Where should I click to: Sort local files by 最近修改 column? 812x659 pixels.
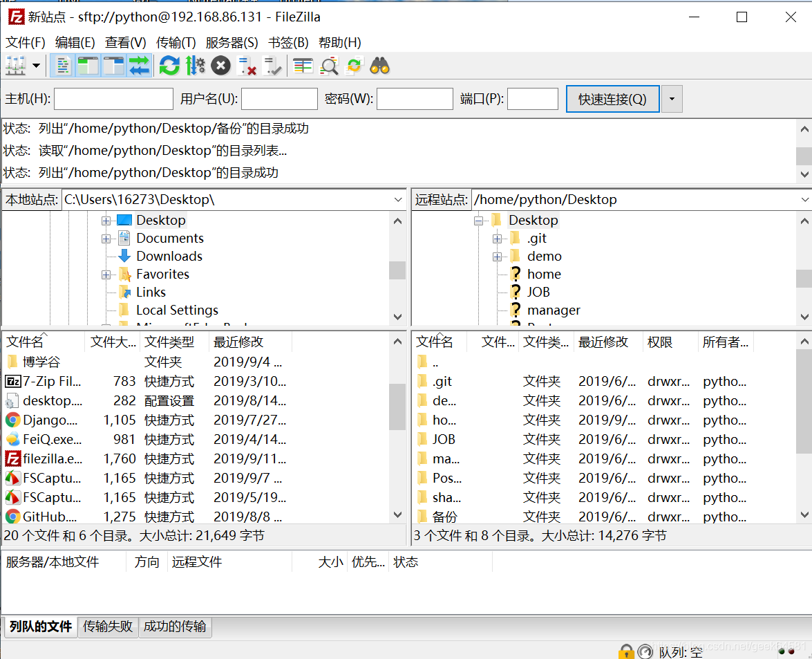[x=251, y=342]
